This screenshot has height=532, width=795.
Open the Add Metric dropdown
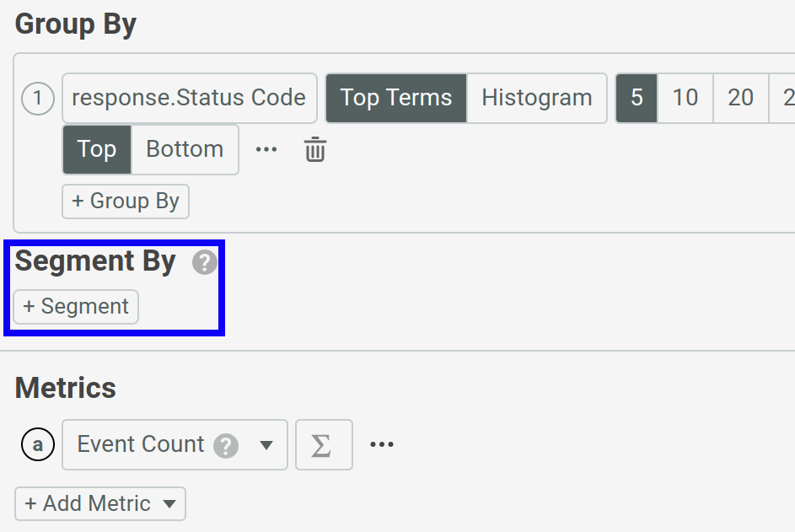(100, 504)
